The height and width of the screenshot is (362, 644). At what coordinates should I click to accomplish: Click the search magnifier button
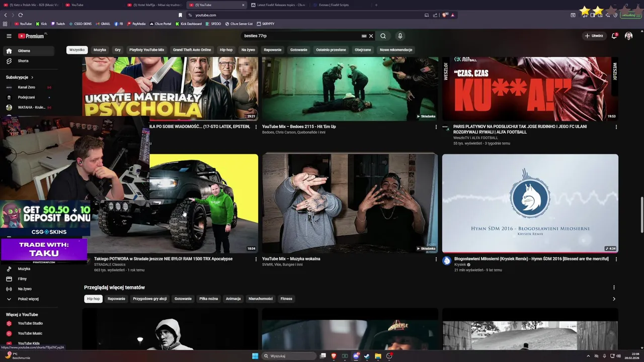click(x=383, y=36)
